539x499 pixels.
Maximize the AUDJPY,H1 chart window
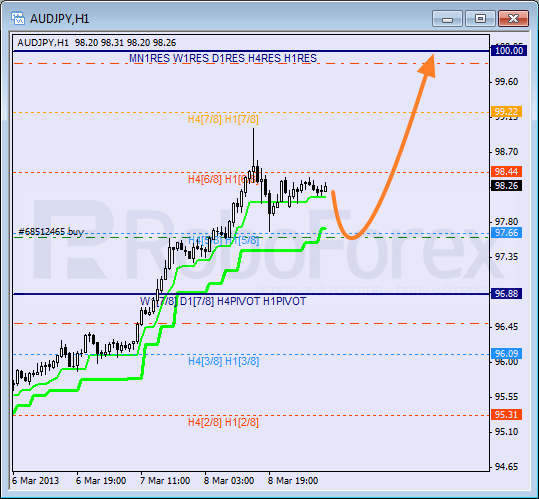(x=480, y=19)
